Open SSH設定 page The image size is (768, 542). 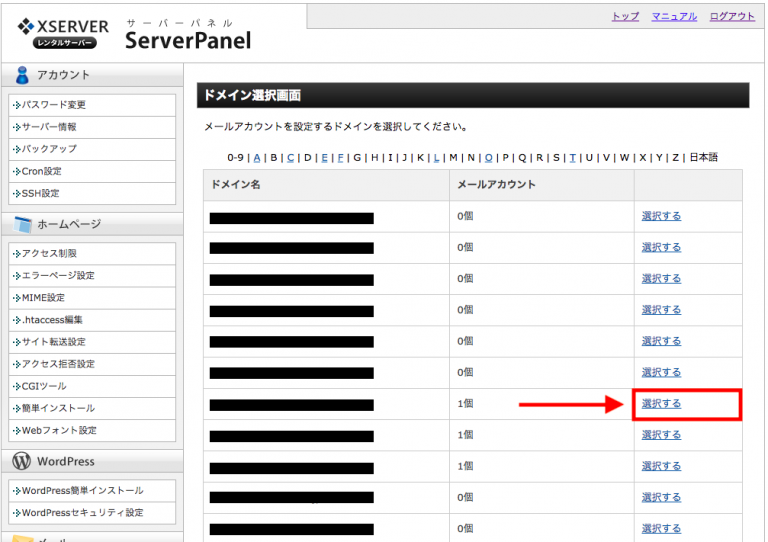[x=41, y=193]
